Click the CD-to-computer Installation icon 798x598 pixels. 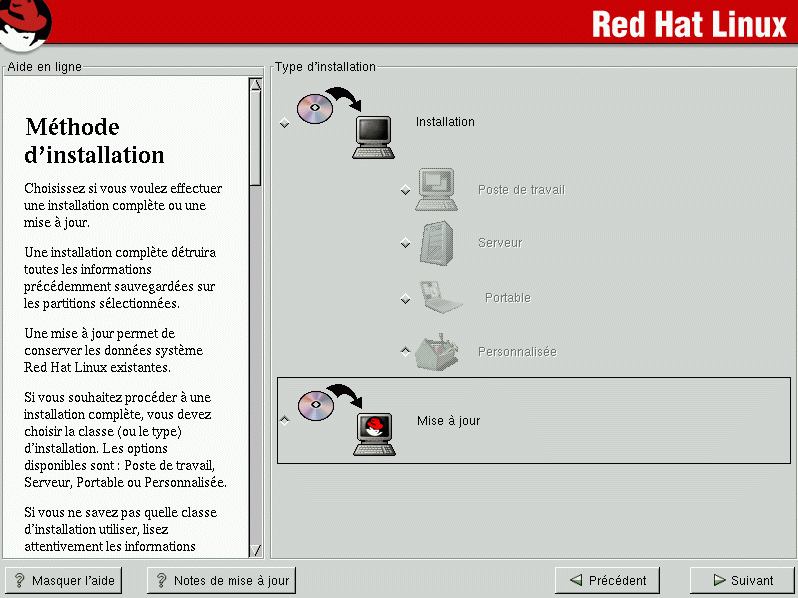point(346,121)
